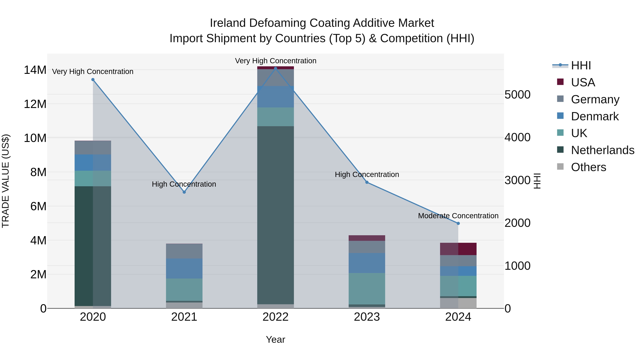Screen dimensions: 644x362
Task: Click the 2022 Very High Concentration annotation
Action: (275, 61)
